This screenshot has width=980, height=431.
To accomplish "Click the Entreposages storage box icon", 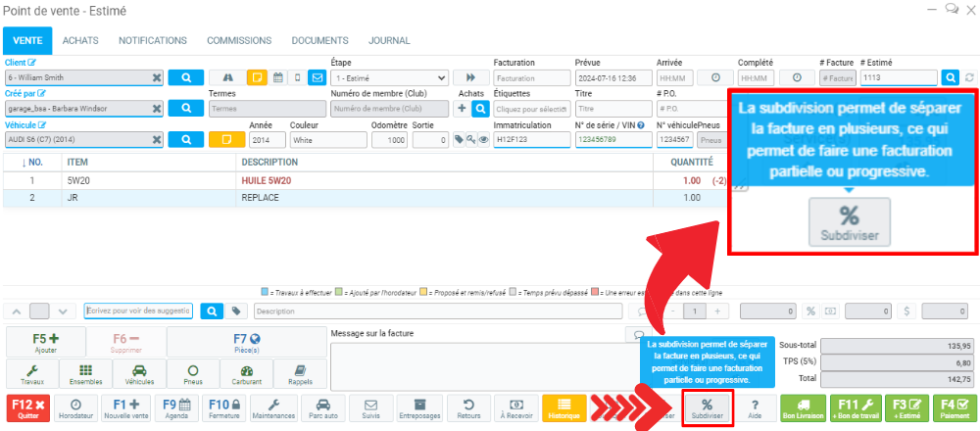I will [x=419, y=408].
